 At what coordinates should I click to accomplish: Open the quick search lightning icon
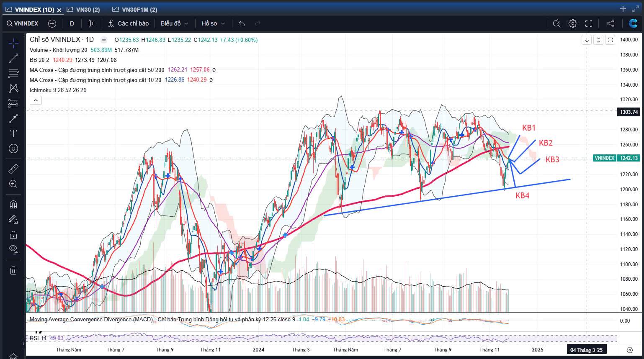click(x=556, y=23)
